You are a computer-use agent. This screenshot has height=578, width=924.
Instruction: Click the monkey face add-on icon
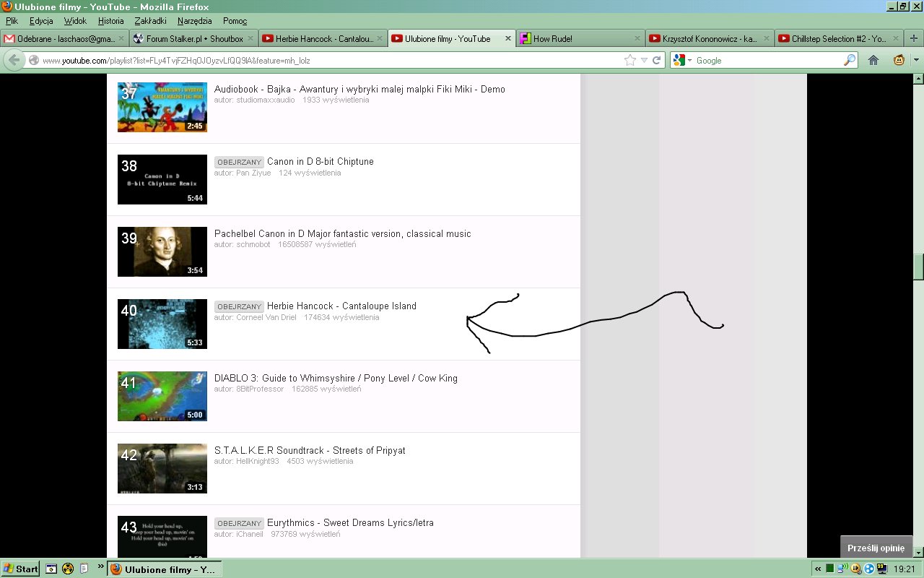pos(899,61)
